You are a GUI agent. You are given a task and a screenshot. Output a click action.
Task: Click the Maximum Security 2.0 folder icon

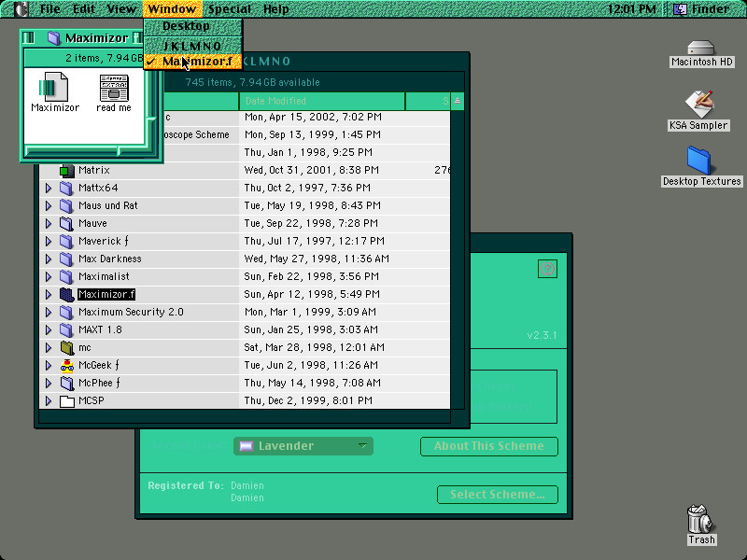point(66,312)
